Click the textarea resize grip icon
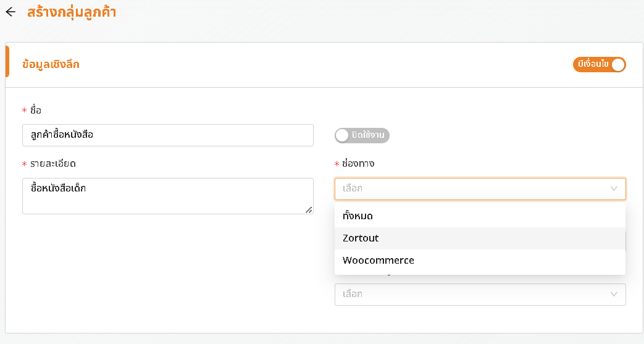 (x=309, y=209)
